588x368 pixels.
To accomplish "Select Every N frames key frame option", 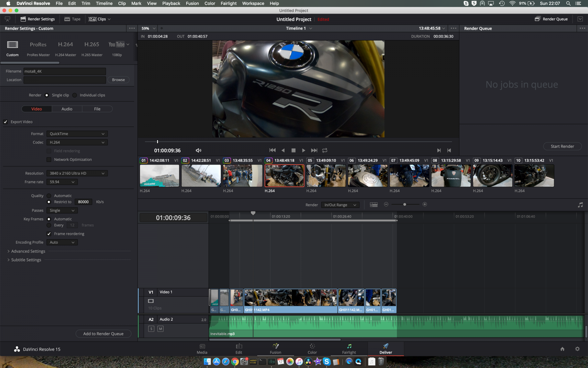I will pyautogui.click(x=49, y=225).
